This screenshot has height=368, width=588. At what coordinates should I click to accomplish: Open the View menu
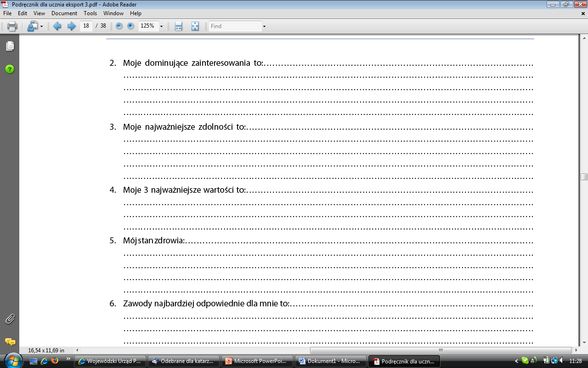click(39, 13)
